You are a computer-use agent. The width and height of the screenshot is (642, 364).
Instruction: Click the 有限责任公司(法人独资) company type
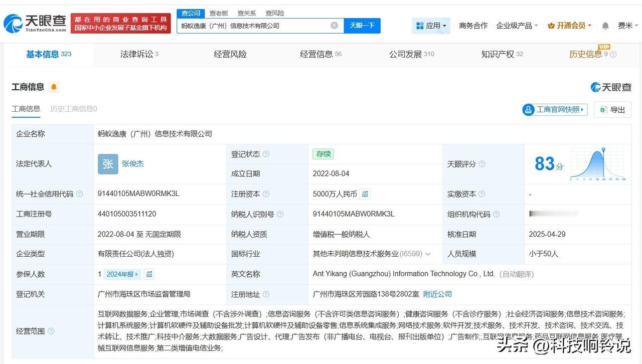(x=136, y=254)
